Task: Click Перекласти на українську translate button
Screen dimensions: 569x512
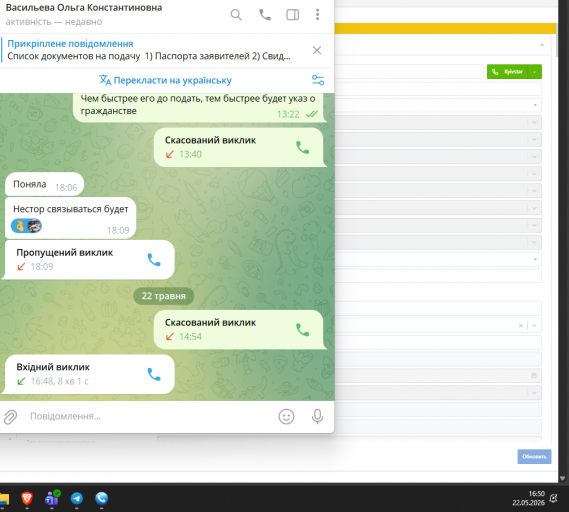Action: [165, 80]
